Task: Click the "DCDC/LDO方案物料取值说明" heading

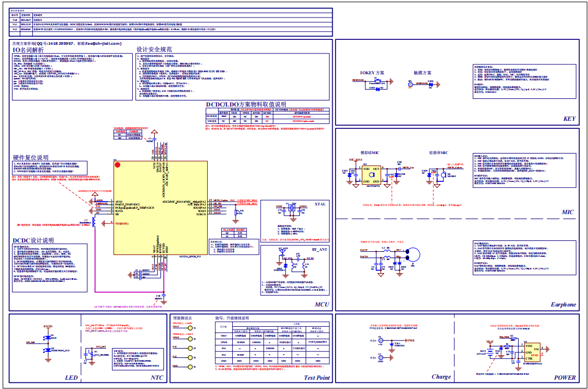Action: tap(246, 104)
